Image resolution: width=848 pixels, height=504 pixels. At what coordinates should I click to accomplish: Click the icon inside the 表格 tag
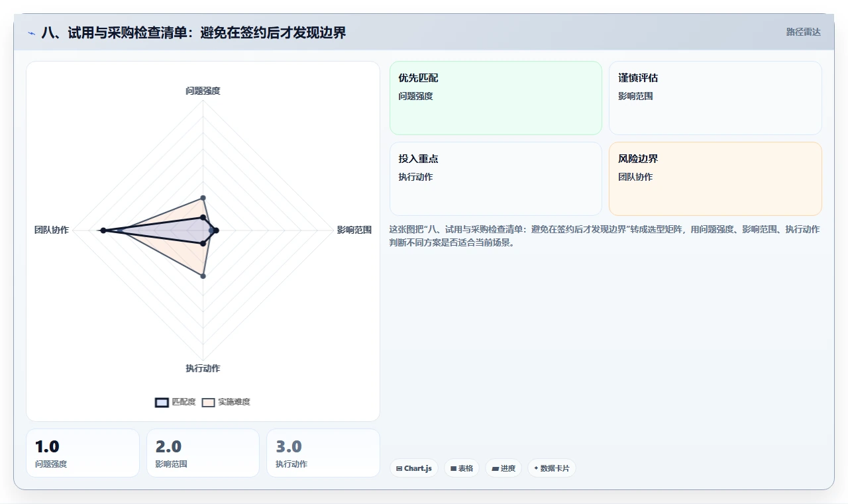coord(453,468)
